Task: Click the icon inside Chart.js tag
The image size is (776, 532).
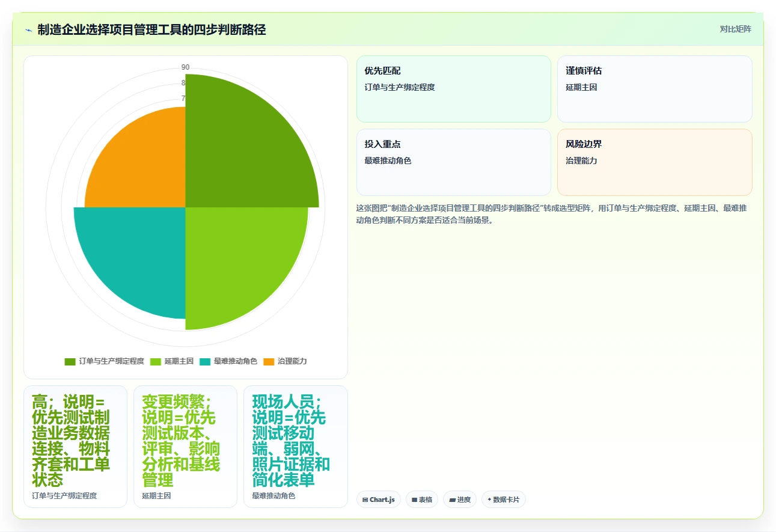Action: [x=365, y=500]
